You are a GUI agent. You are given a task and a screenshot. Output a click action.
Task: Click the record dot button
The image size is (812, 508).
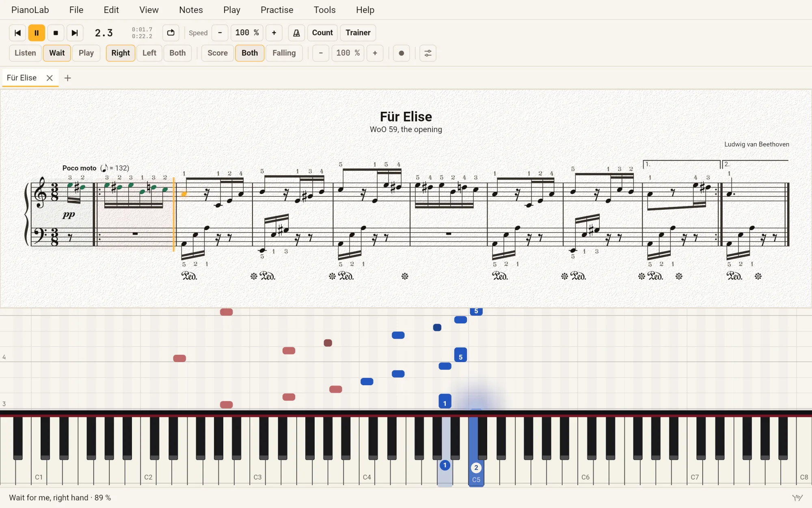402,53
